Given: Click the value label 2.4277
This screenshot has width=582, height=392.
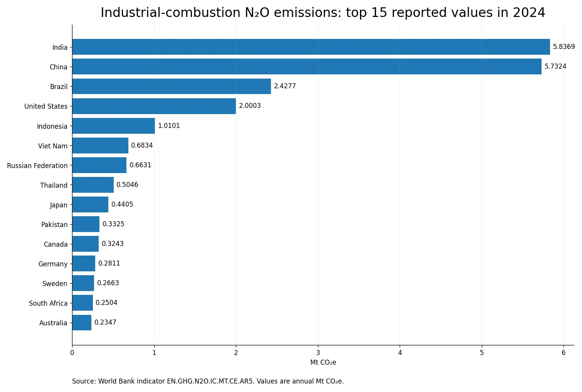Looking at the screenshot, I should pos(285,86).
